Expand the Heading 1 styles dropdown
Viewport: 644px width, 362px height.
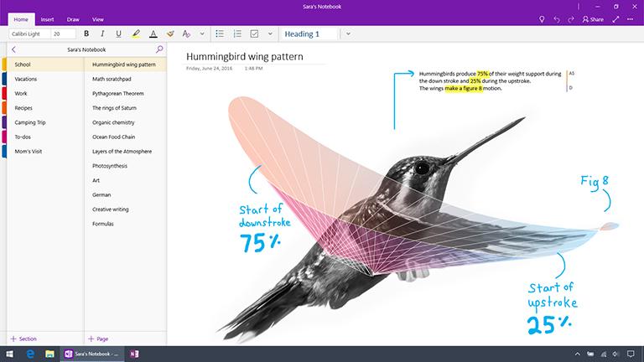click(x=348, y=34)
